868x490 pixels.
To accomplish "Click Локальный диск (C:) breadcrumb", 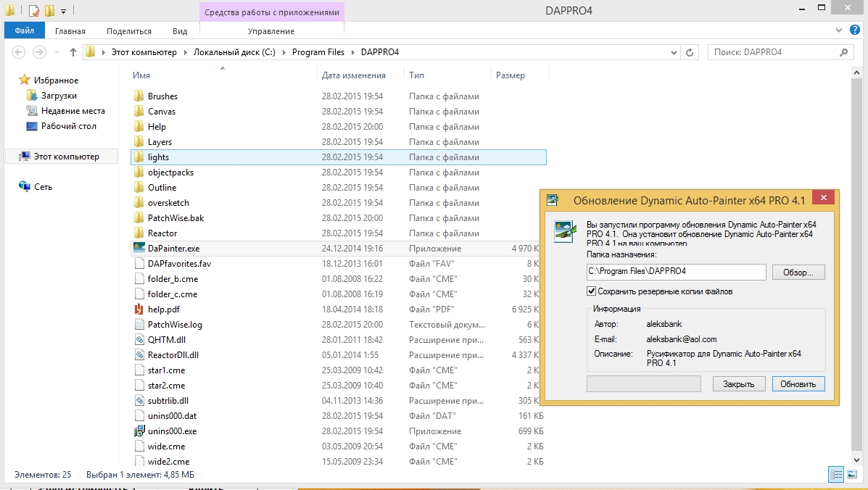I will click(234, 52).
